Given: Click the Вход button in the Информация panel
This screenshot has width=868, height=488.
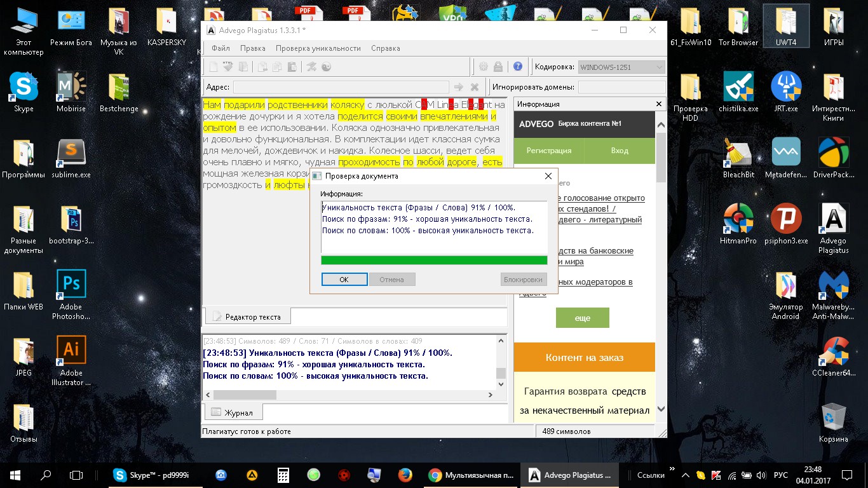Looking at the screenshot, I should [x=620, y=151].
